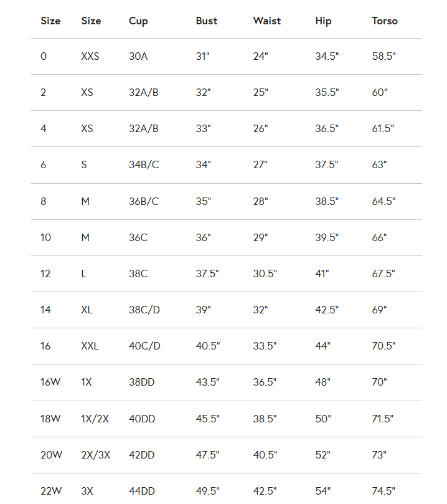Click the 18W size row label
This screenshot has height=504, width=447.
50,419
